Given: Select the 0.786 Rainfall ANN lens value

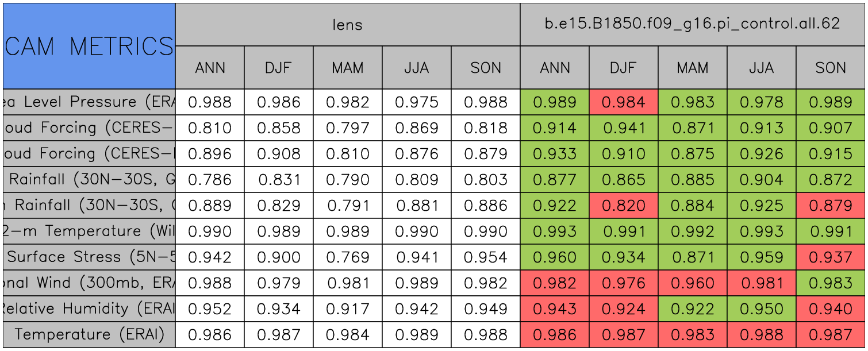Looking at the screenshot, I should 210,180.
